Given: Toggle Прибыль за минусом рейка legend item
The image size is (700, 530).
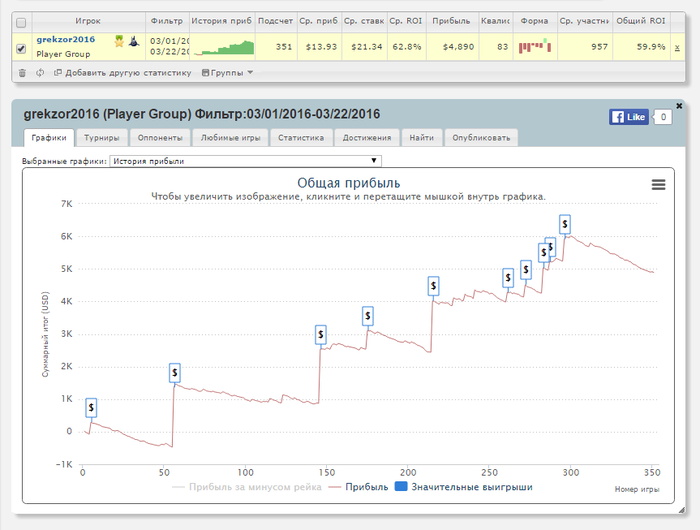Looking at the screenshot, I should point(247,487).
